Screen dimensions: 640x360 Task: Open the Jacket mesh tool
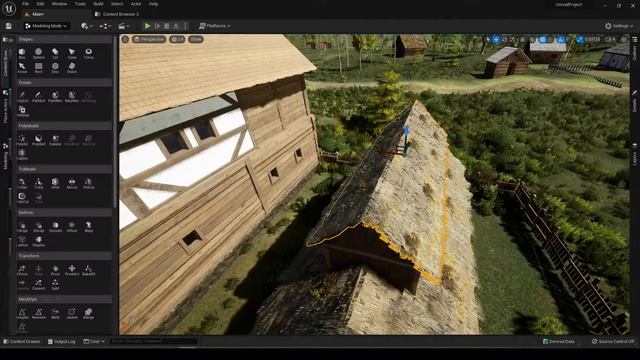coord(72,314)
